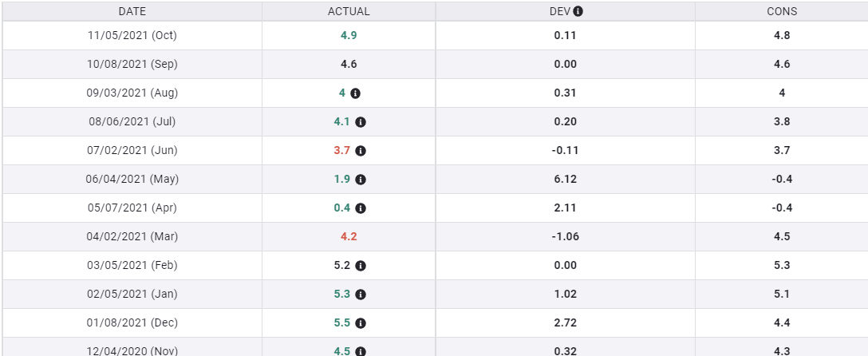Click the 6.12 deviation value
Screen dimensions: 868x356
click(565, 180)
